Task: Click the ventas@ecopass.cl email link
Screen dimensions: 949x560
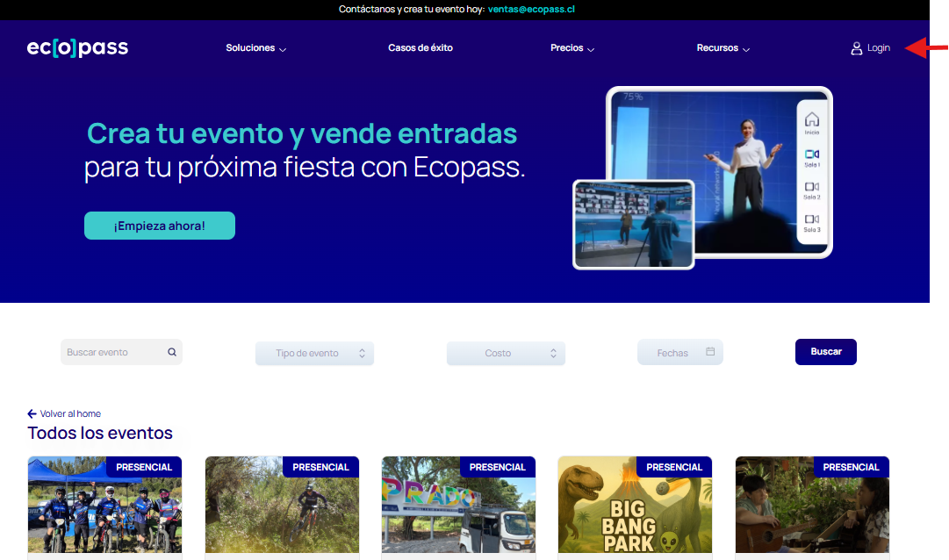Action: 531,9
